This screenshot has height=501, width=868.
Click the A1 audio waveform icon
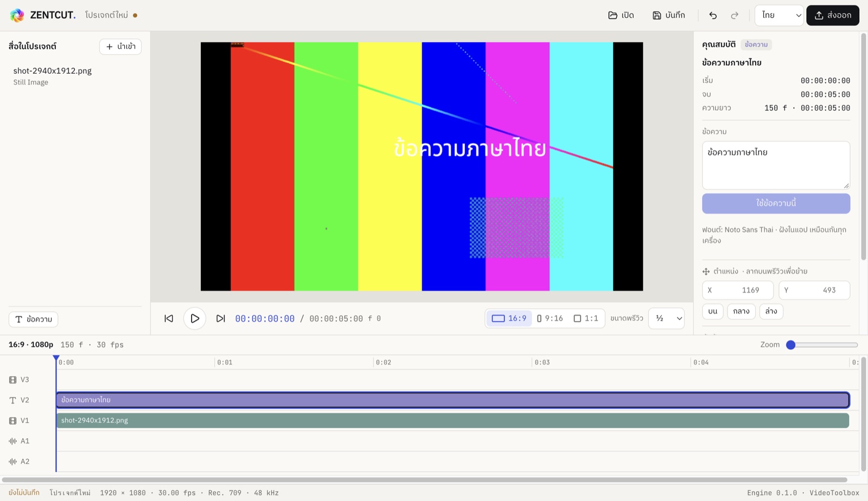(x=13, y=441)
